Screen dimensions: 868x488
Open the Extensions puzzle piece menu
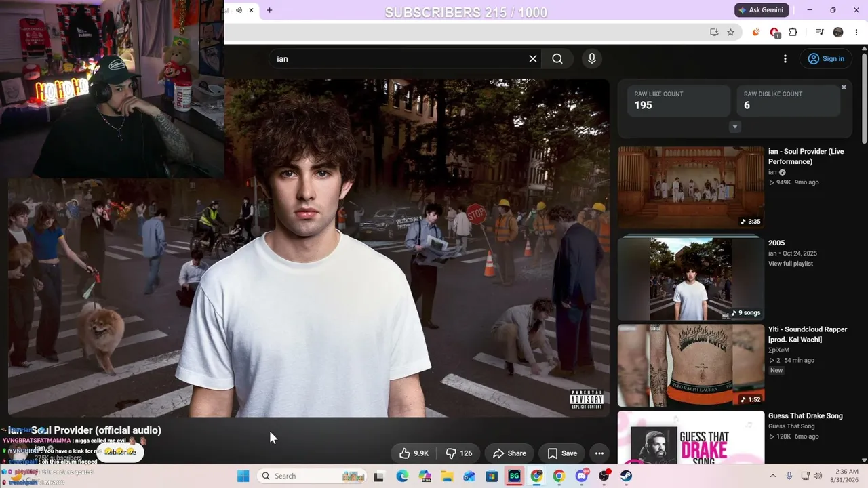tap(793, 32)
